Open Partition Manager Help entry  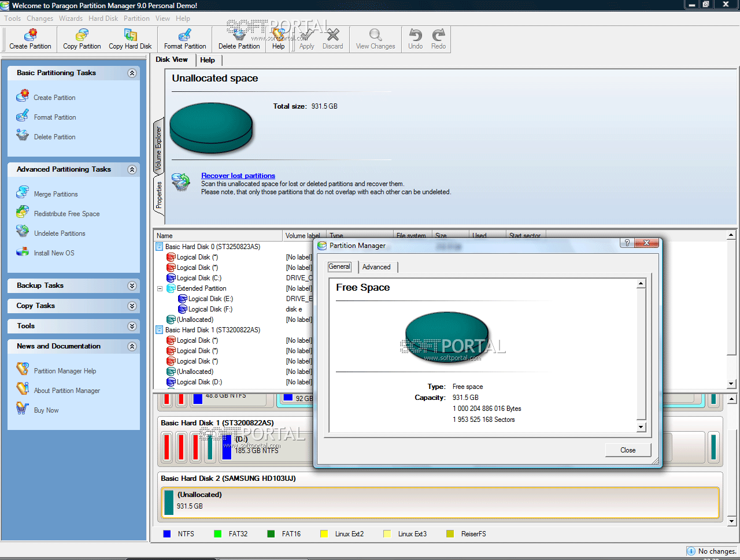pos(65,371)
